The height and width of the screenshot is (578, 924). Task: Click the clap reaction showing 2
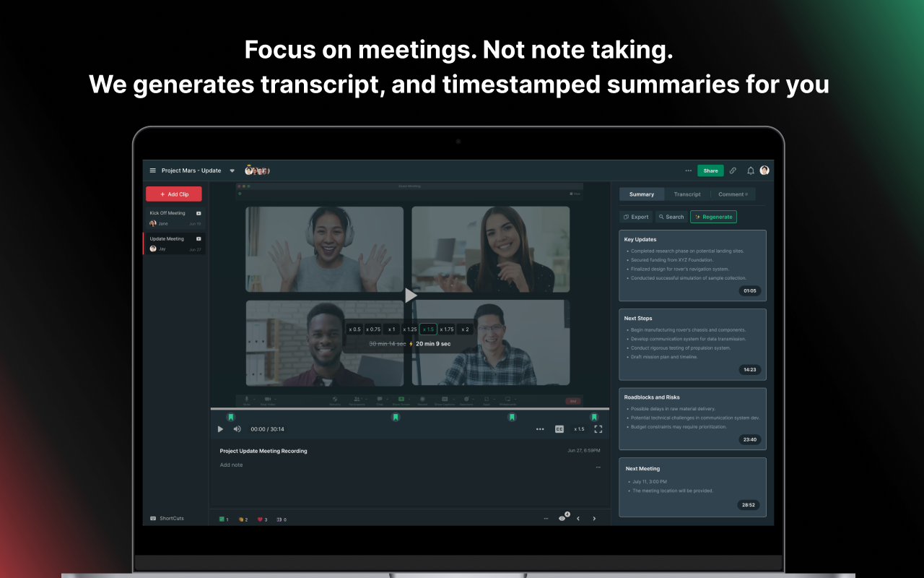coord(243,519)
